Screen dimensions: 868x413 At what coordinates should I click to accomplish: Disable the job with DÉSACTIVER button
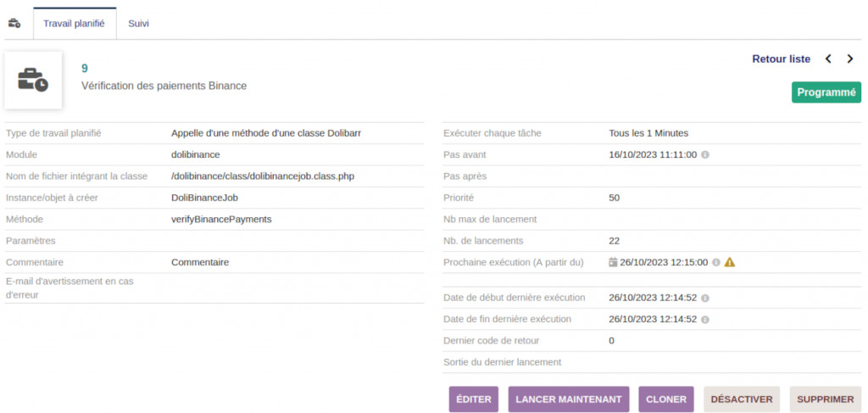point(742,399)
